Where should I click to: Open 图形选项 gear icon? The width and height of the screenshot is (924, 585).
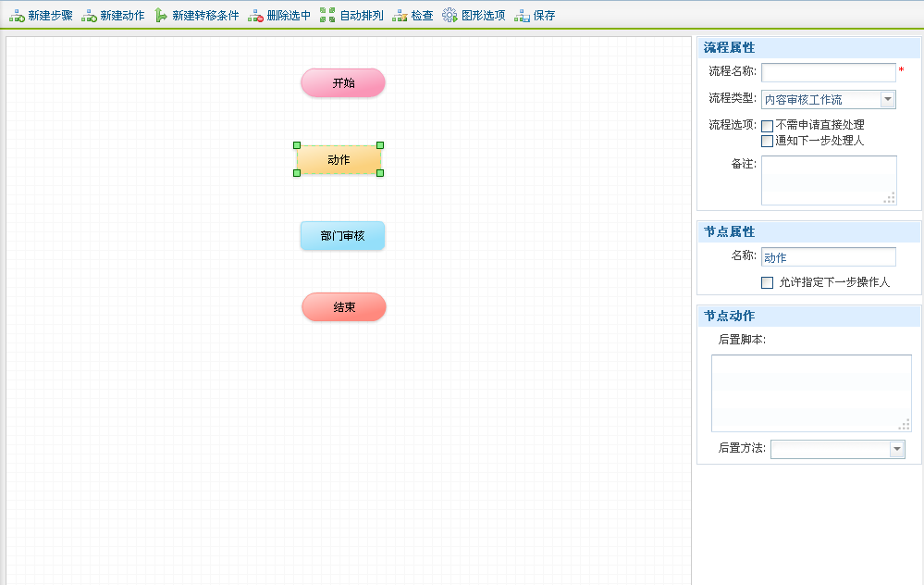coord(450,16)
